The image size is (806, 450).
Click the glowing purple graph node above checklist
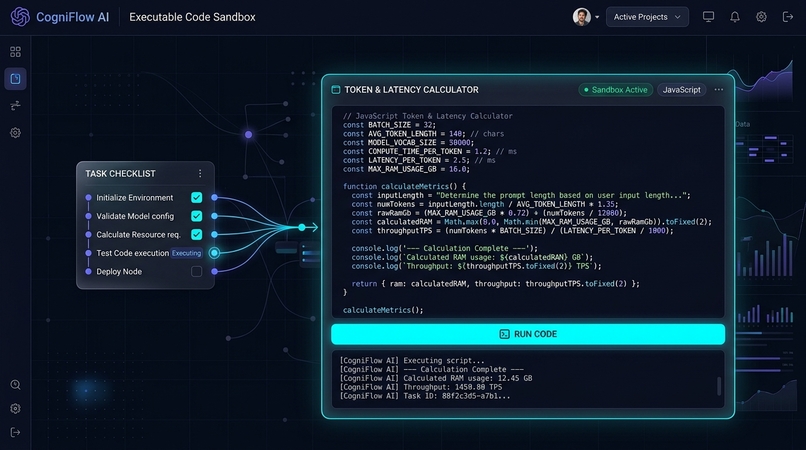tap(248, 135)
